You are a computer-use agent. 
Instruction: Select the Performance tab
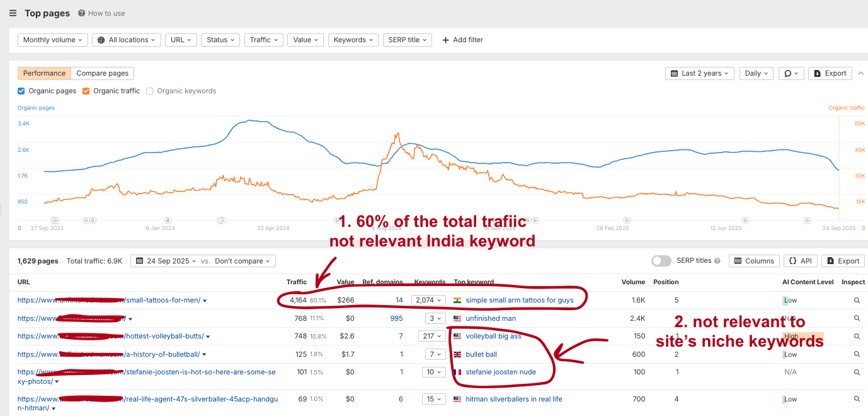(x=44, y=73)
